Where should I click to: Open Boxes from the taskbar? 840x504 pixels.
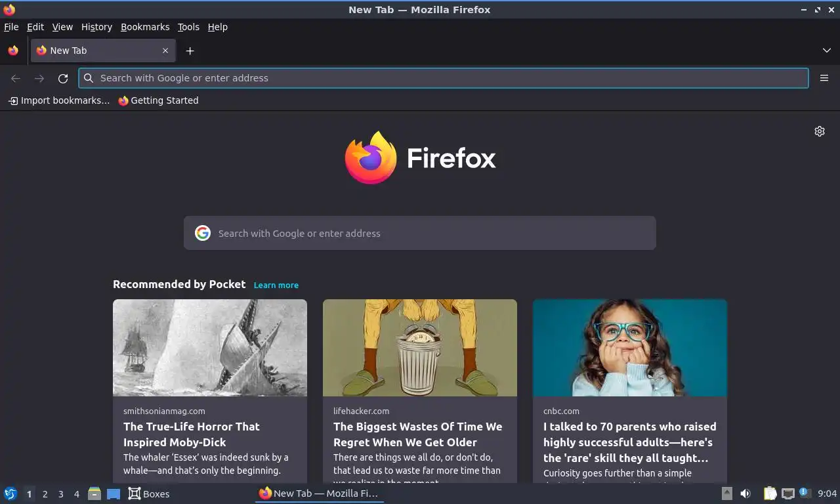coord(149,493)
